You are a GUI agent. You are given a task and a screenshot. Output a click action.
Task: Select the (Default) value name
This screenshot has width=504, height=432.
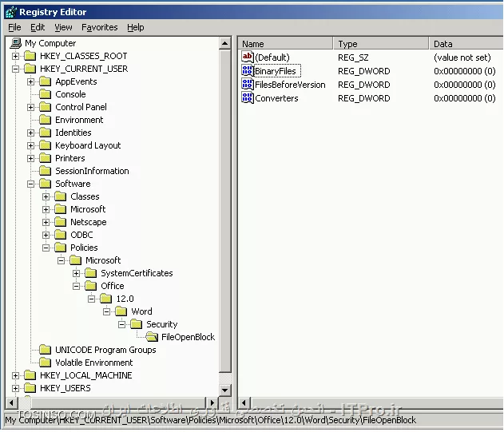pos(272,57)
